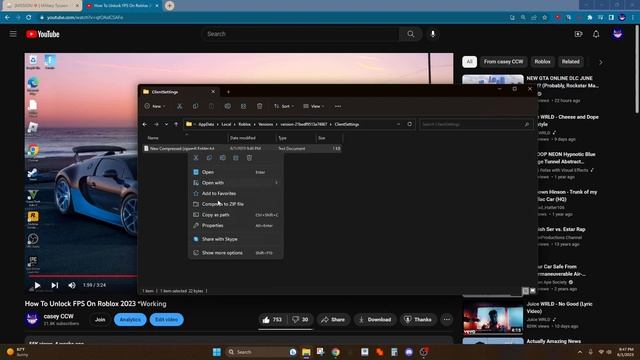The width and height of the screenshot is (640, 360).
Task: Open the YouTube hamburger guide menu
Action: point(13,34)
